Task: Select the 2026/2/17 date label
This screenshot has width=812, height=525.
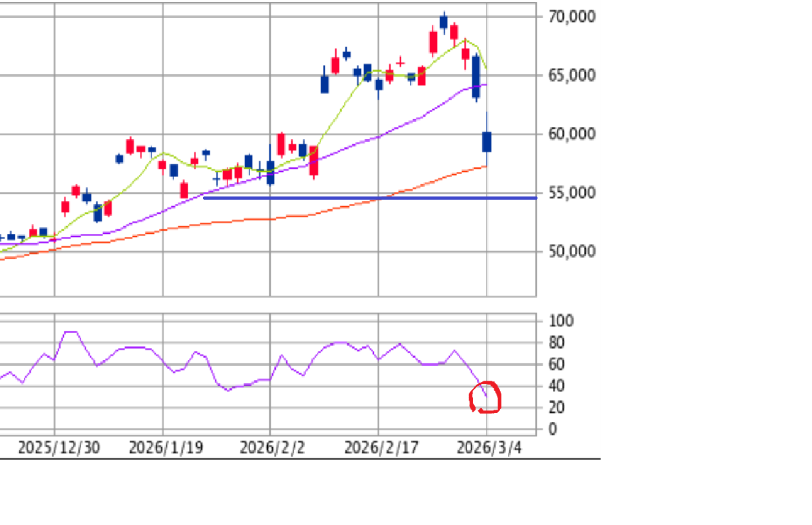Action: coord(381,448)
